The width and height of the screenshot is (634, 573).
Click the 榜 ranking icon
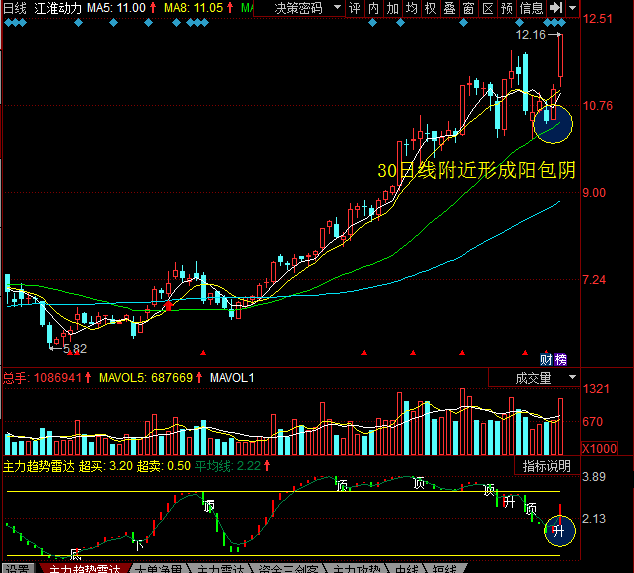point(560,359)
